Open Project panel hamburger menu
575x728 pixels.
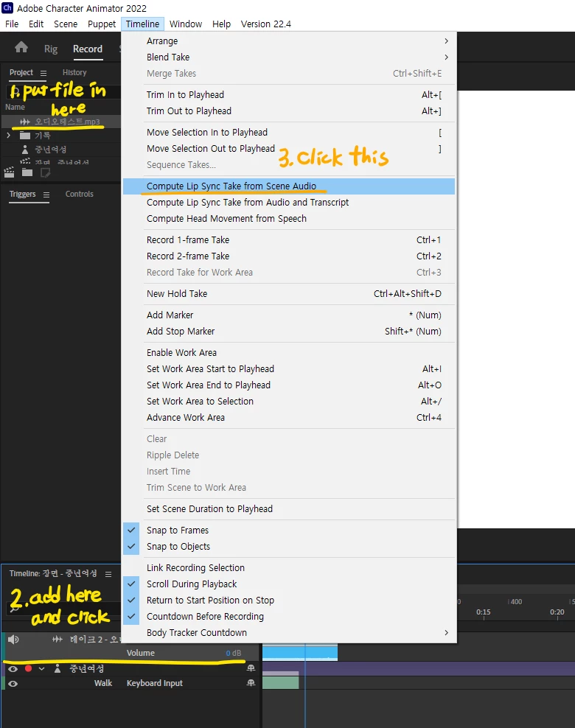[43, 73]
